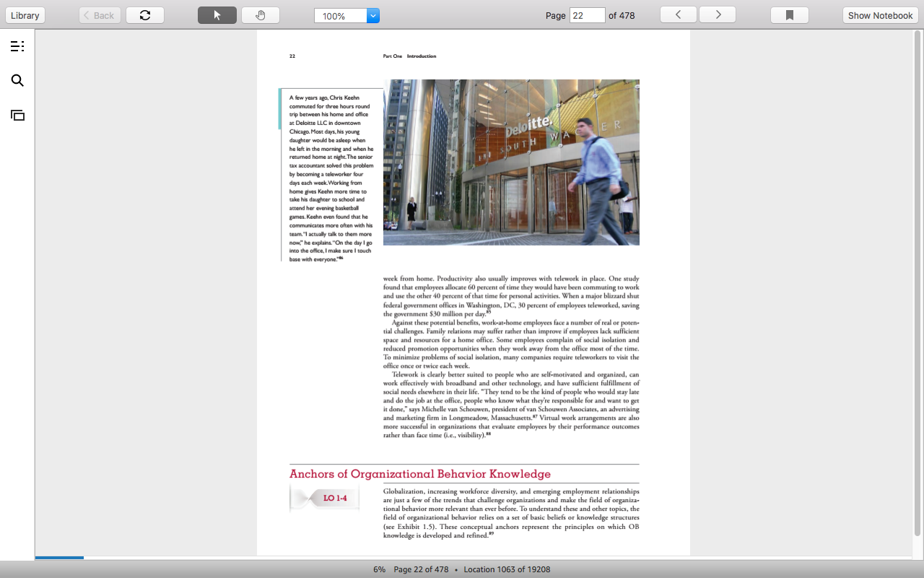Sync the book with refresh icon
Screen dimensions: 924x578
145,15
